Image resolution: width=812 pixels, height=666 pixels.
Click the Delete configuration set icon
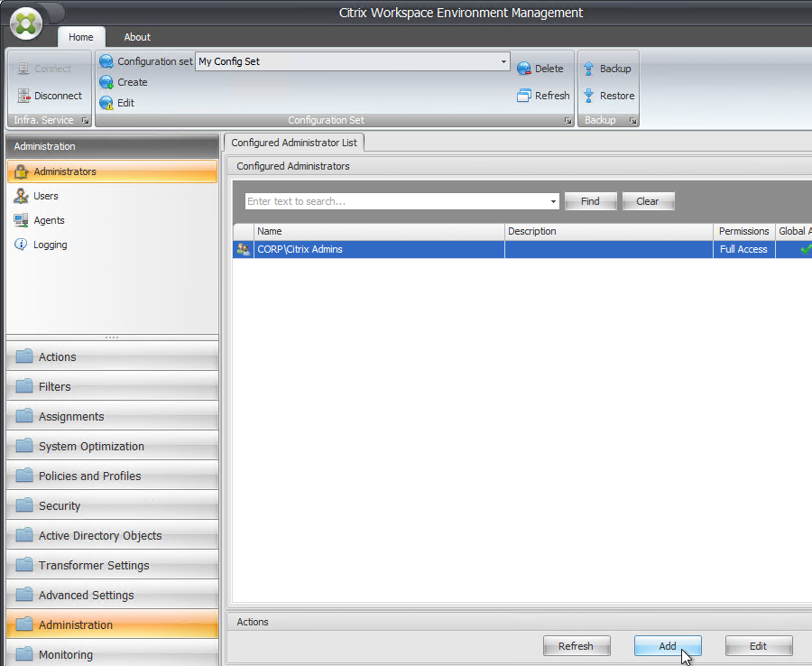(524, 69)
